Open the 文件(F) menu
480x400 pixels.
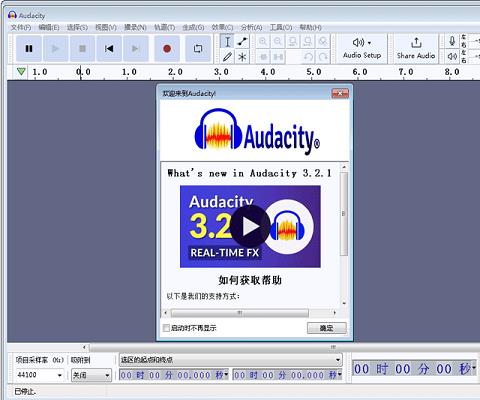click(x=21, y=27)
